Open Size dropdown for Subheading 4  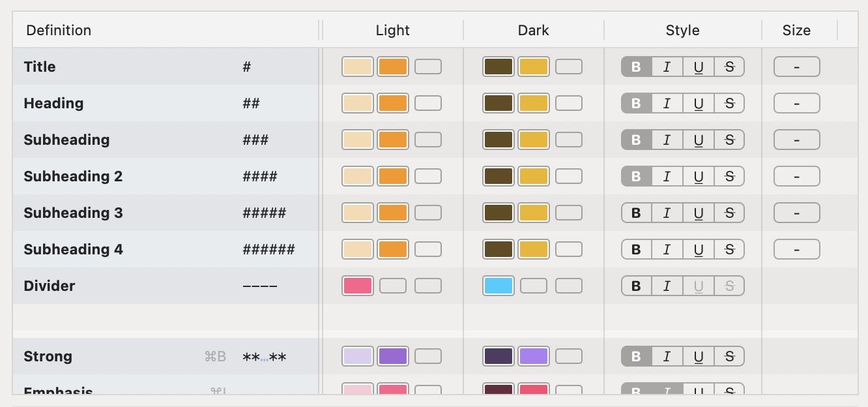(796, 249)
